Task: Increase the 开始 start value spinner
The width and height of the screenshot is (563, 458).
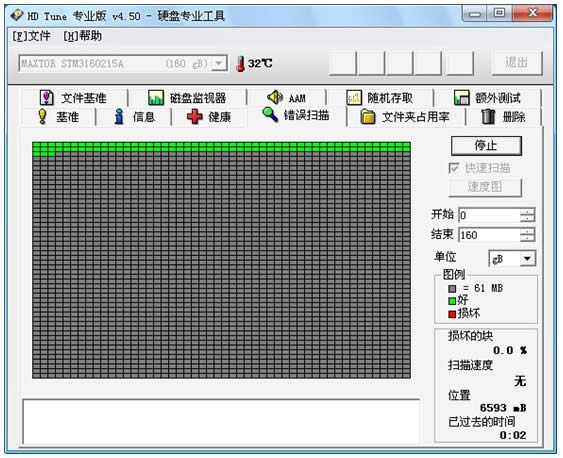Action: (x=527, y=212)
